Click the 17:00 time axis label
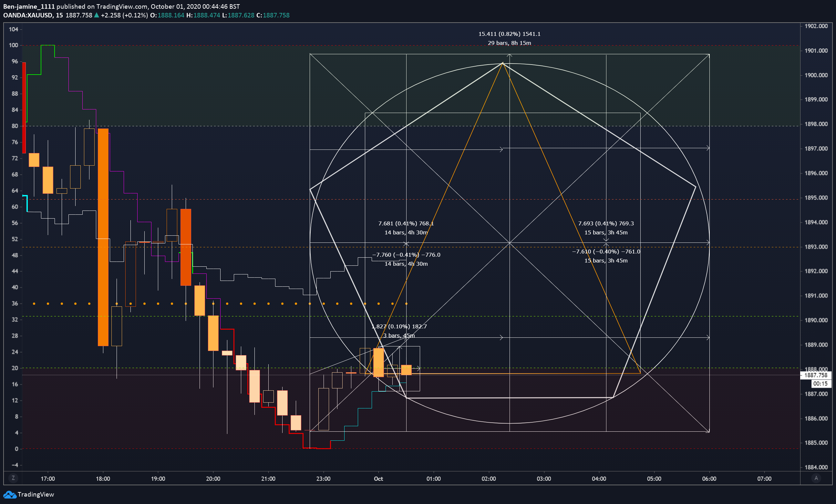 (47, 479)
